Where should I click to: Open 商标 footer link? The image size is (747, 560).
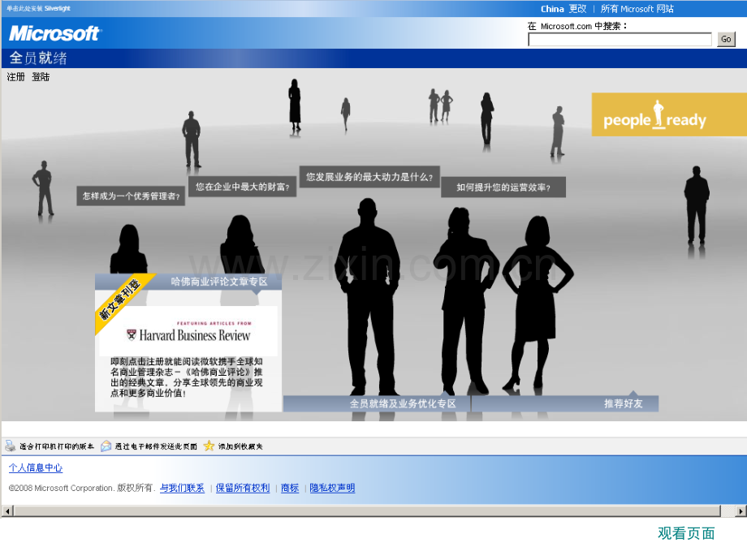(x=290, y=488)
